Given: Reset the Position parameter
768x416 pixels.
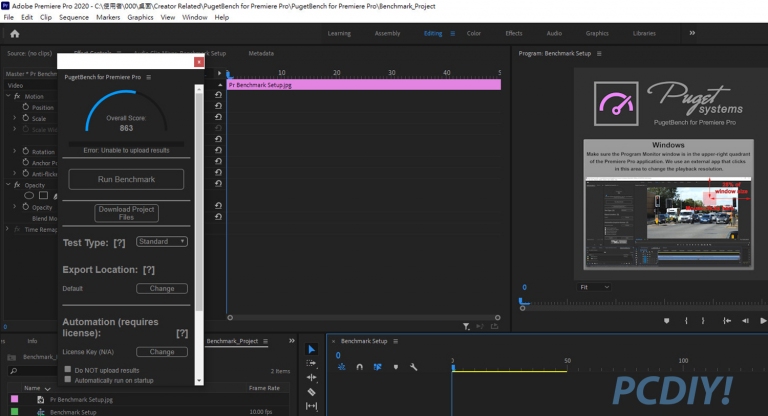Looking at the screenshot, I should [x=218, y=106].
